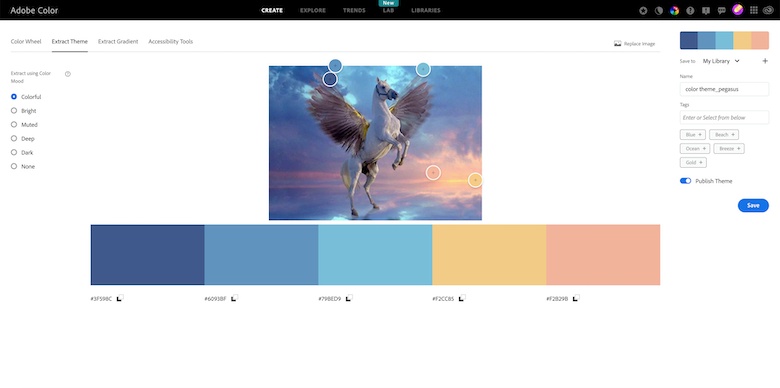Click the Adobe Color logo
780x388 pixels.
pos(34,10)
